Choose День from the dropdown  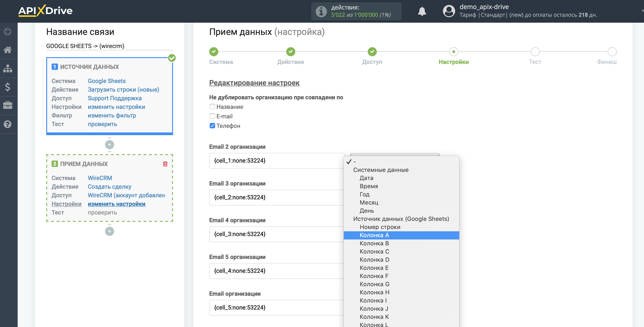(401, 211)
